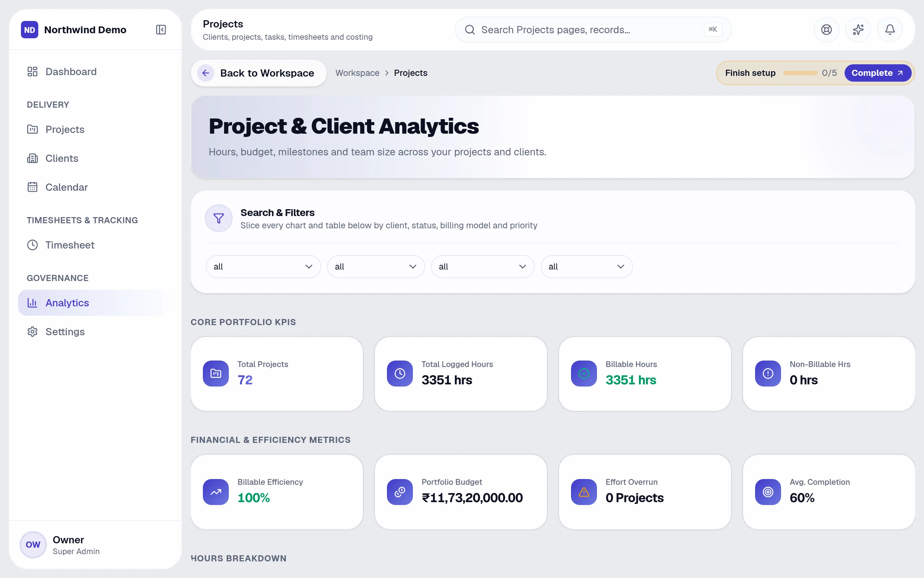Click the ND workspace logo

coord(29,29)
